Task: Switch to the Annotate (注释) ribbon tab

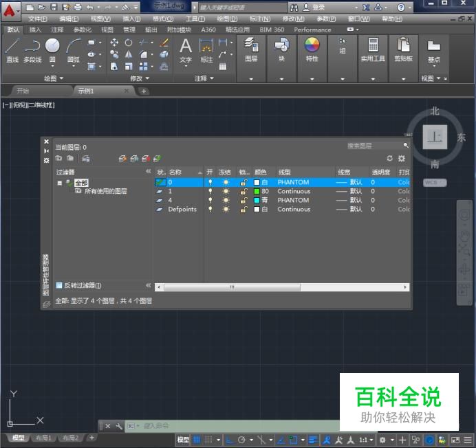Action: point(57,30)
